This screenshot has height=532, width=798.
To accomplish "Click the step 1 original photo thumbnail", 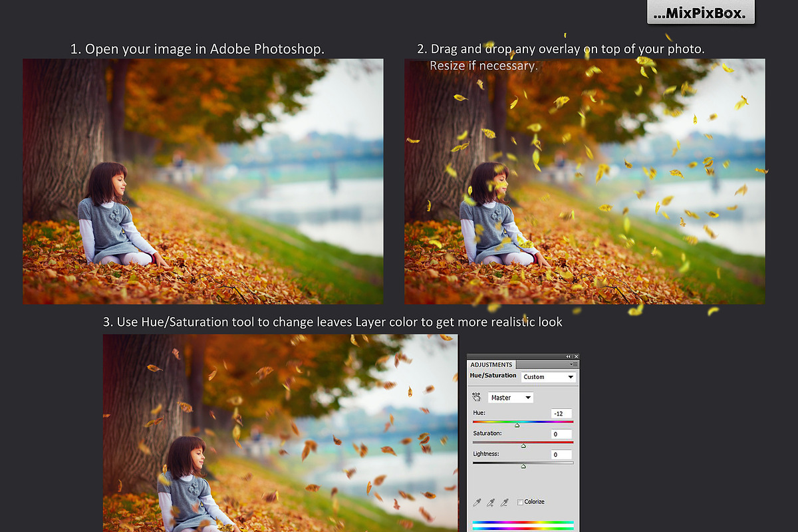I will click(x=203, y=181).
